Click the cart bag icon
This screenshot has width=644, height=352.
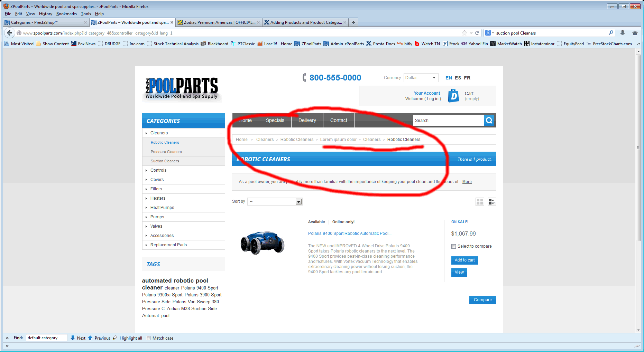pyautogui.click(x=453, y=96)
